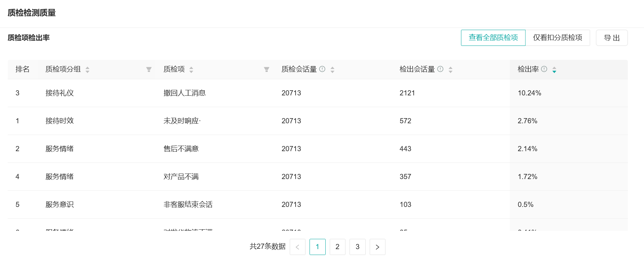The height and width of the screenshot is (266, 644).
Task: Open filter for 质检项分组 column
Action: click(x=149, y=70)
